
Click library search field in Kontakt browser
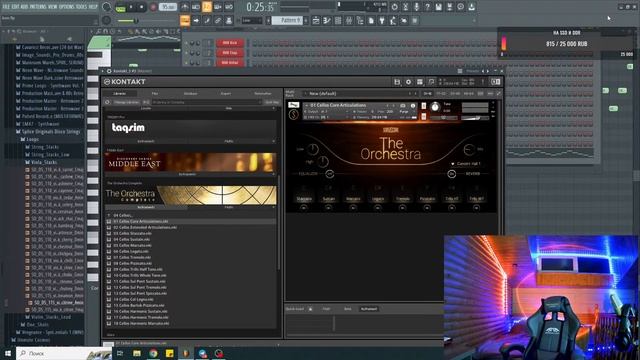(x=206, y=102)
